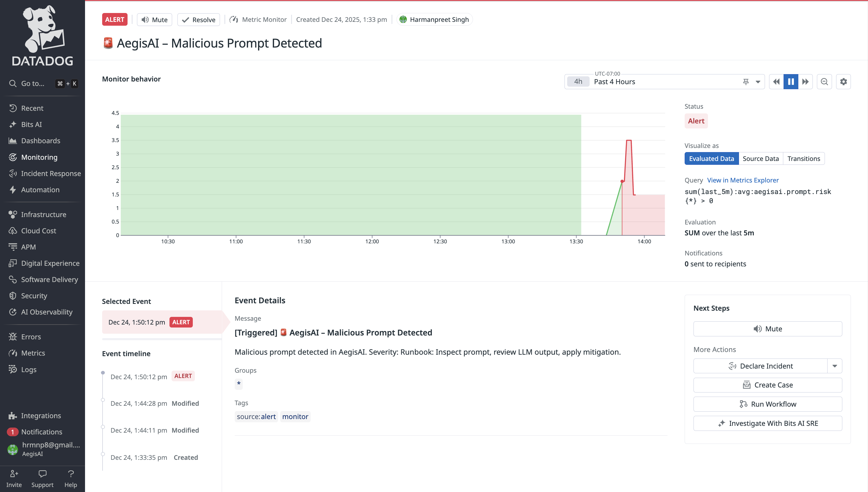This screenshot has width=868, height=492.
Task: Click the zoom out magnifier icon
Action: point(824,82)
